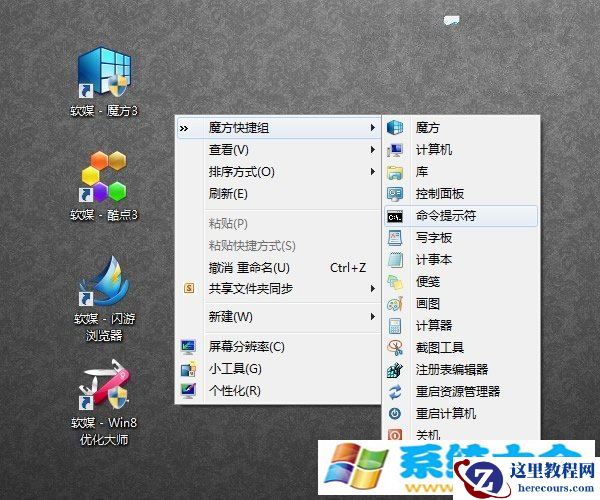600x500 pixels.
Task: Click the 重启计算机 power icon
Action: (395, 414)
